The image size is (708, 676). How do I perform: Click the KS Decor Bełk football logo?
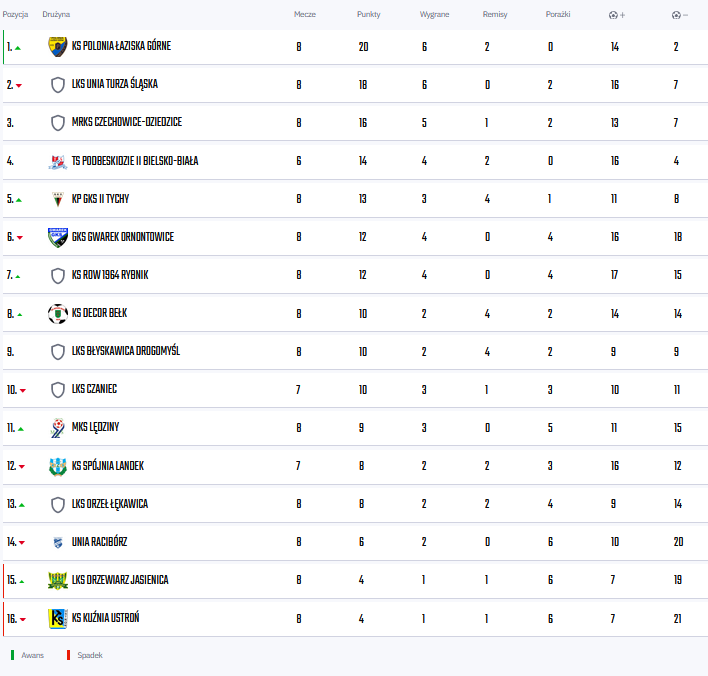58,313
